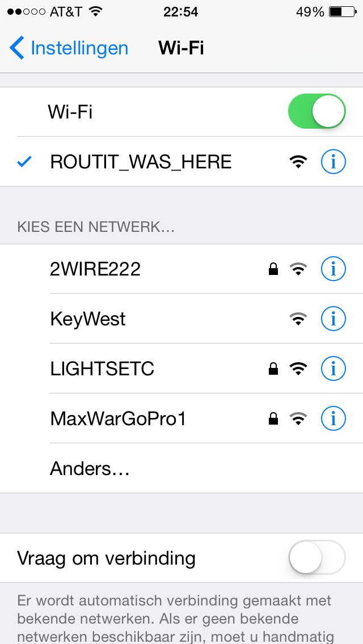The width and height of the screenshot is (363, 644).
Task: Enable Vraag om verbinding switch
Action: coord(316,557)
